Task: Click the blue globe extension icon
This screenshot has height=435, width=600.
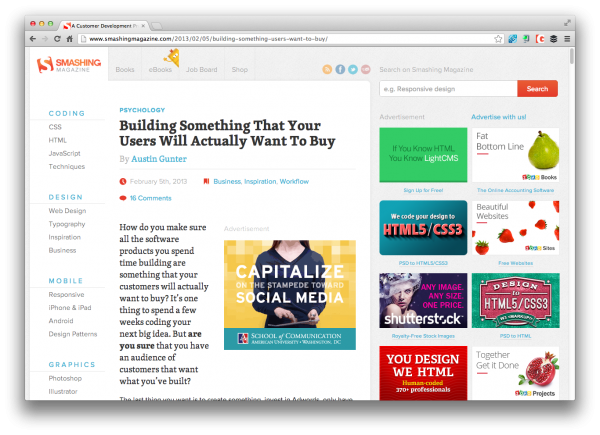Action: [x=512, y=39]
